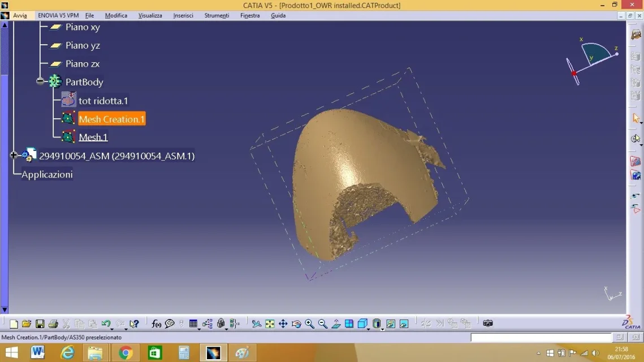Click the Capture camera icon
This screenshot has width=644, height=362.
pyautogui.click(x=488, y=324)
